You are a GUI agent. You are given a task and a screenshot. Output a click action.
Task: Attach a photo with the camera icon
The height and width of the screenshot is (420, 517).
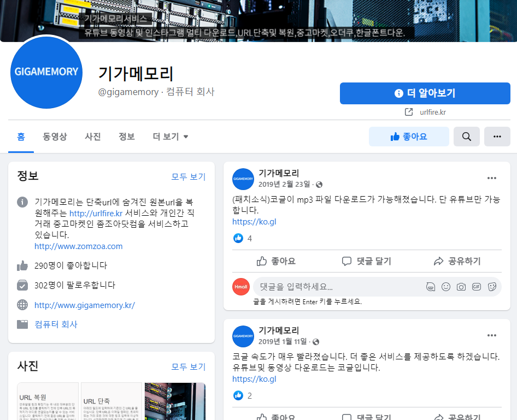coord(461,287)
